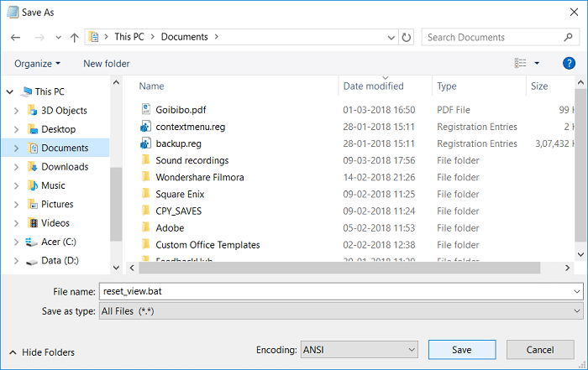This screenshot has width=588, height=370.
Task: Select 3D Objects in the sidebar
Action: click(x=64, y=110)
